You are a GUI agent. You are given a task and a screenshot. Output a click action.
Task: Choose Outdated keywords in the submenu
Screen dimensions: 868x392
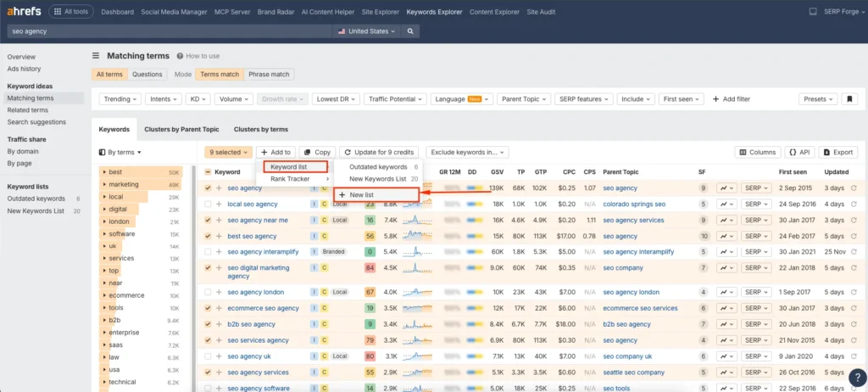376,167
